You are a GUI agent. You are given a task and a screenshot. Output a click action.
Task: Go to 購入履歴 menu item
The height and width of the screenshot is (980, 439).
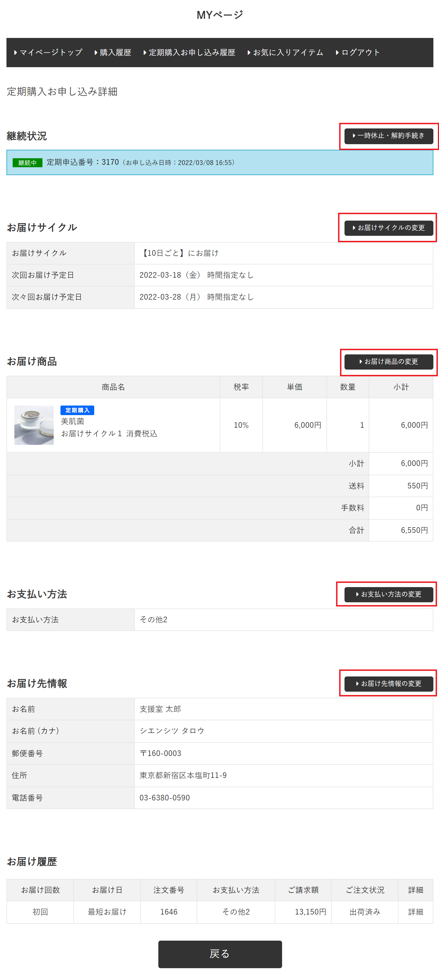[x=113, y=53]
